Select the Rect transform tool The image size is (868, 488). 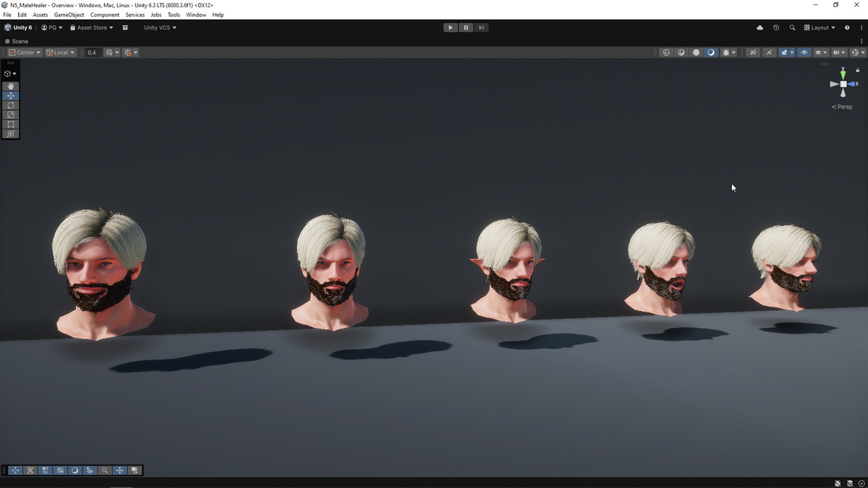[10, 124]
